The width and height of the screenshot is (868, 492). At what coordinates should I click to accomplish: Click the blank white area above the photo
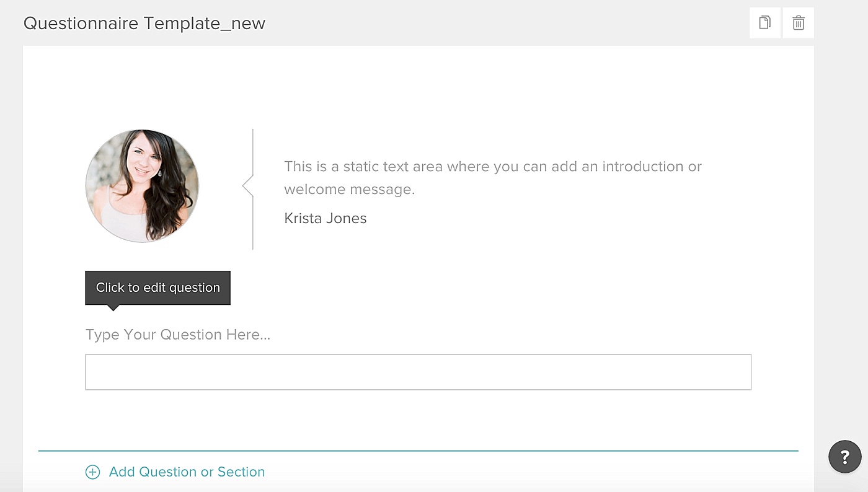click(418, 87)
